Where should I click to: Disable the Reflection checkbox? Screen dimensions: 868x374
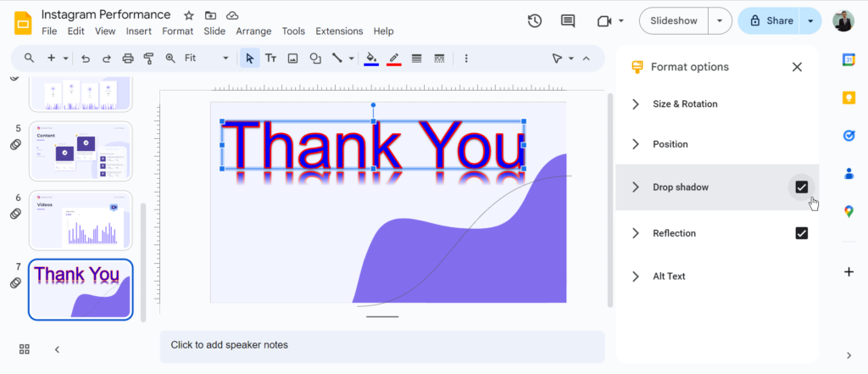pos(801,233)
